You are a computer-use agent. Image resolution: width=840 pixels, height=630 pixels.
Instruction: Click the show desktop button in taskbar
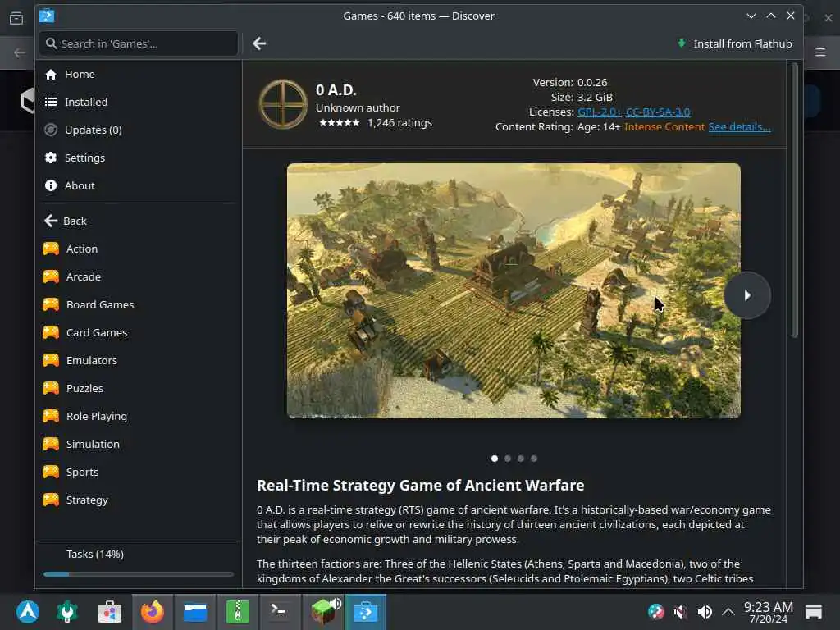click(x=813, y=612)
